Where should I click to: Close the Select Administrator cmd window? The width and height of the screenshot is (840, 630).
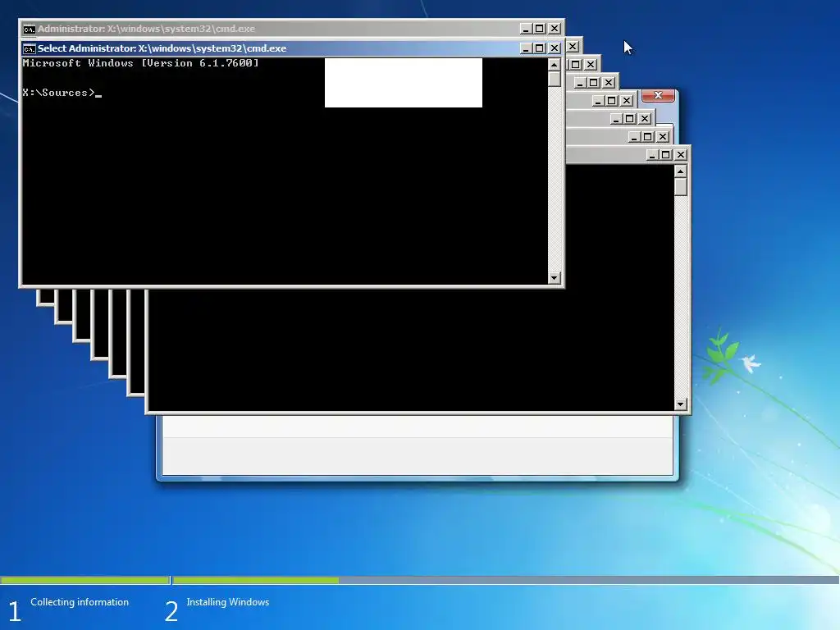pyautogui.click(x=555, y=48)
